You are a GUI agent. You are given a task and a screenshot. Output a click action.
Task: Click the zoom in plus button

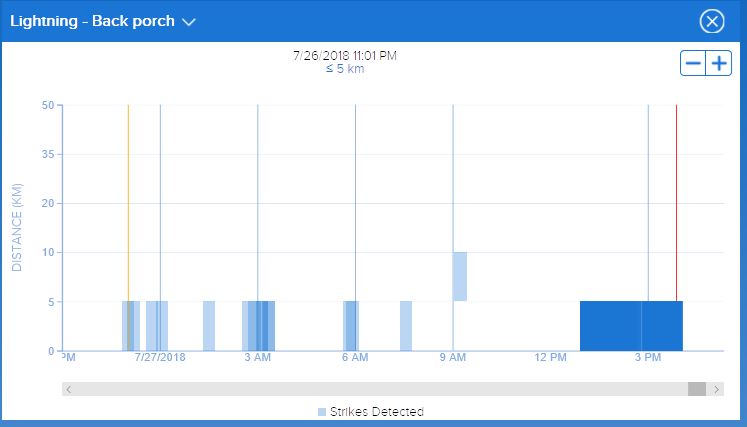pyautogui.click(x=719, y=63)
